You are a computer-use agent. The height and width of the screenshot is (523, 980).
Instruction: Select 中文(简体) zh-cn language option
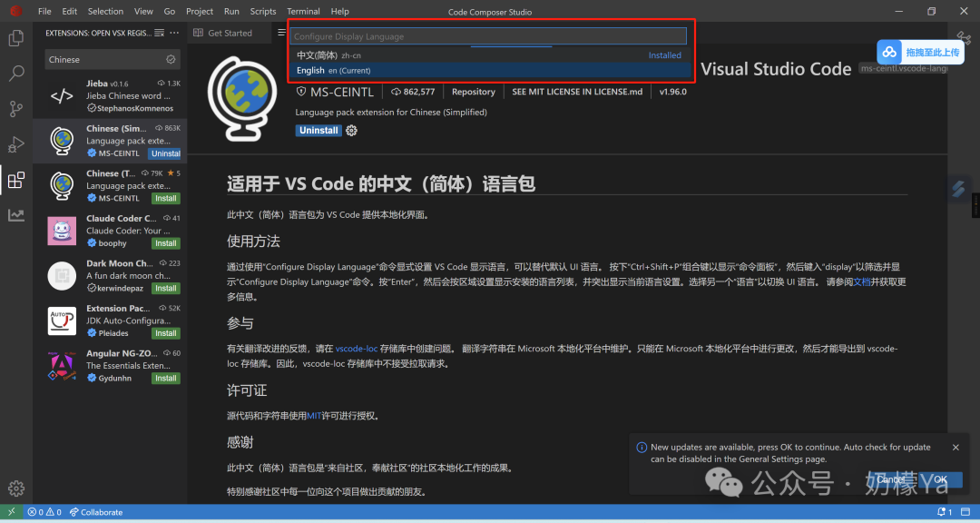pyautogui.click(x=490, y=55)
